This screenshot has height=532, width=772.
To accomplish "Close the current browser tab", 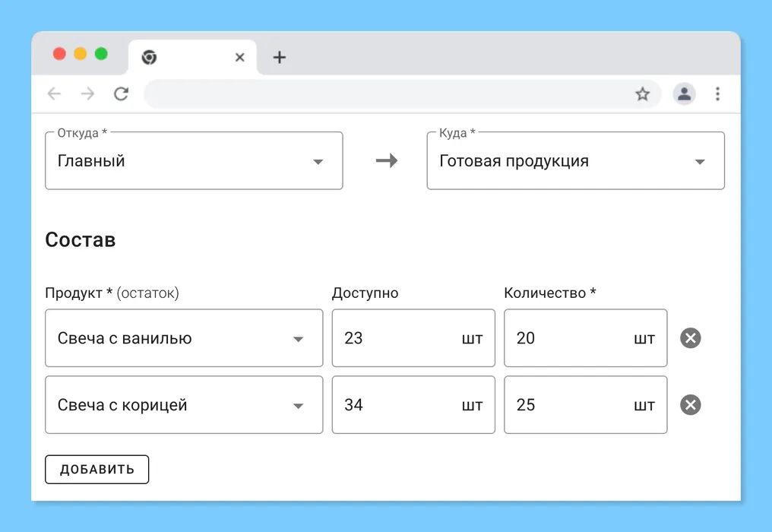I will pos(240,58).
